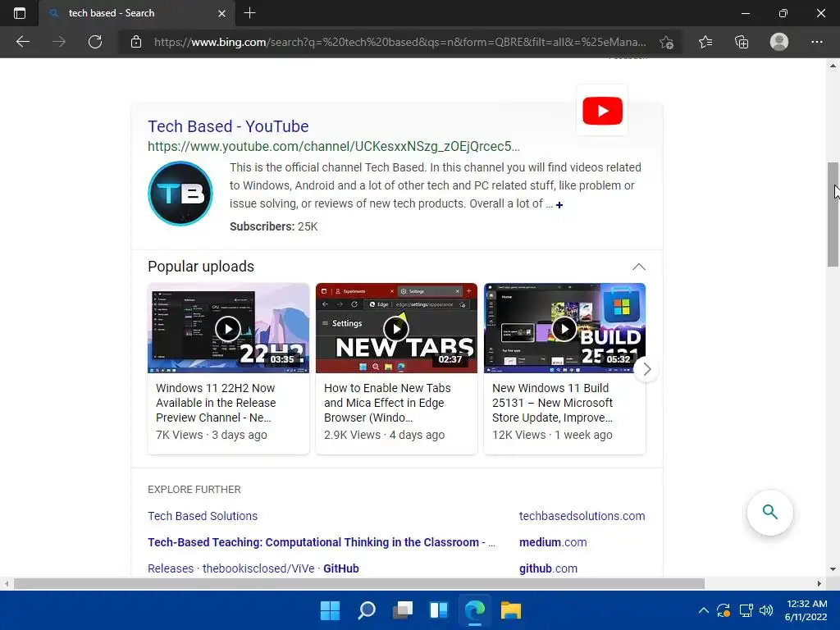Open File Explorer from taskbar
This screenshot has height=630, width=840.
[x=511, y=610]
